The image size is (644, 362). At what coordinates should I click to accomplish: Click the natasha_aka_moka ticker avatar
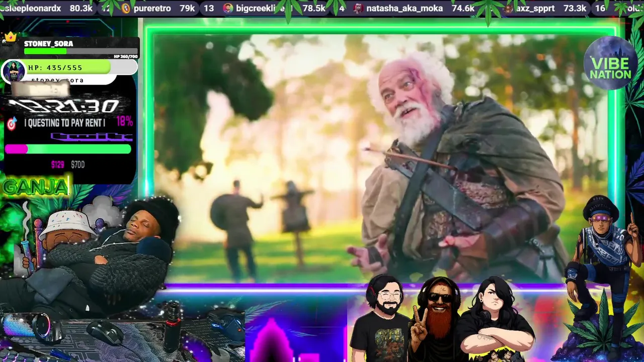(x=358, y=9)
